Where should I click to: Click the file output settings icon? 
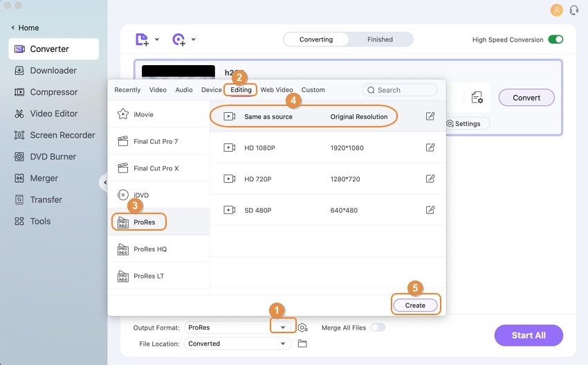pos(477,98)
